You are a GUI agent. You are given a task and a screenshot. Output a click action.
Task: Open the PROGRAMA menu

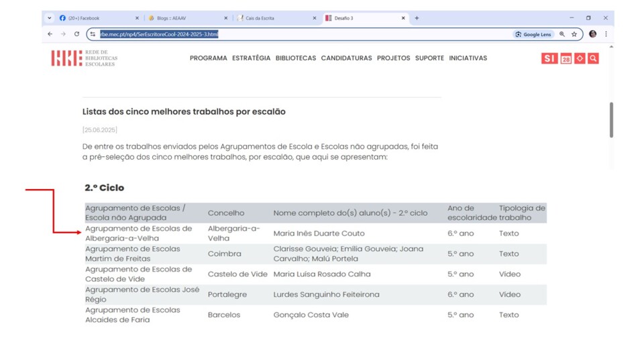(x=208, y=58)
